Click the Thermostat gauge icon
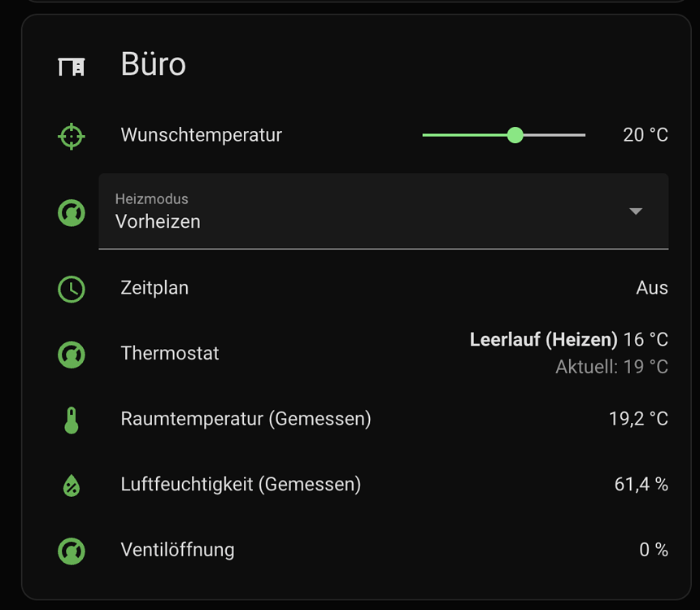Viewport: 700px width, 610px height. [x=71, y=354]
